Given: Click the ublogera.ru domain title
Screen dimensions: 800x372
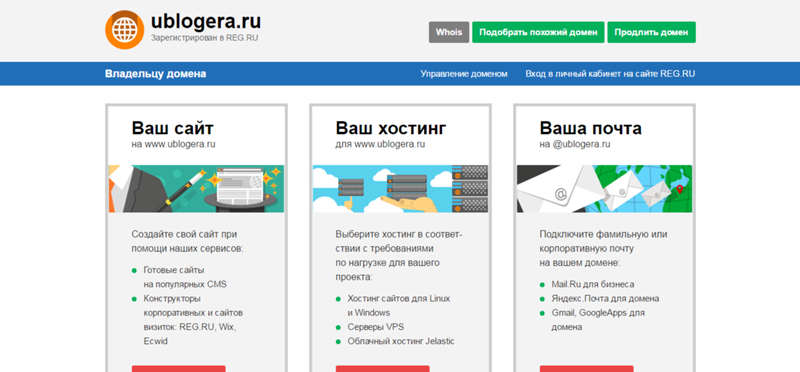Looking at the screenshot, I should (x=206, y=21).
